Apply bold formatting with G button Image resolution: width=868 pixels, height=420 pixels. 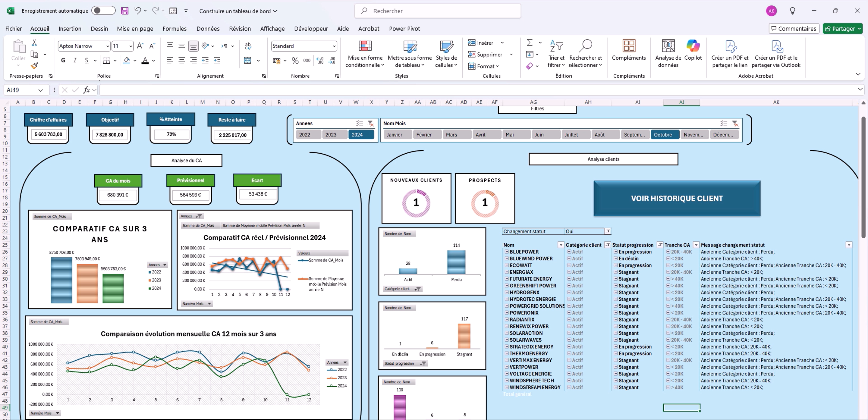pyautogui.click(x=63, y=60)
